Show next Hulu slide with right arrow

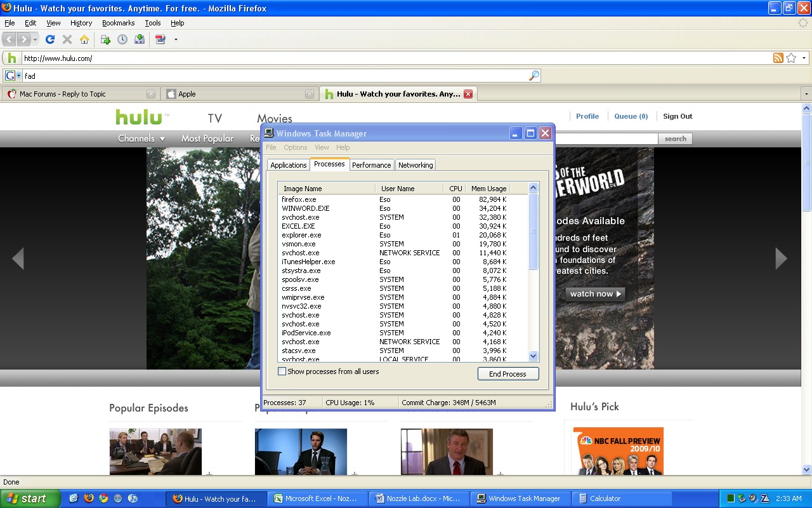click(x=781, y=258)
